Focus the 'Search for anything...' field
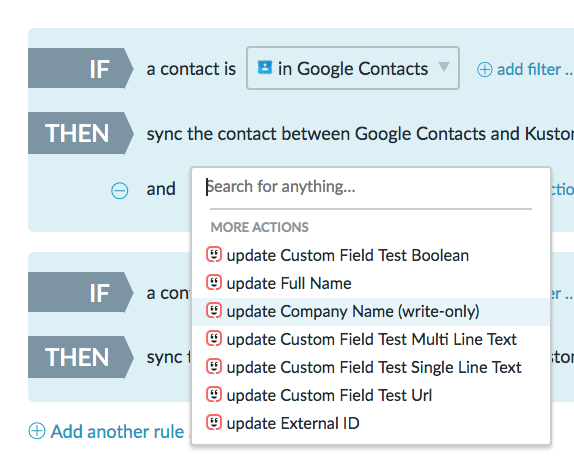 click(x=370, y=187)
